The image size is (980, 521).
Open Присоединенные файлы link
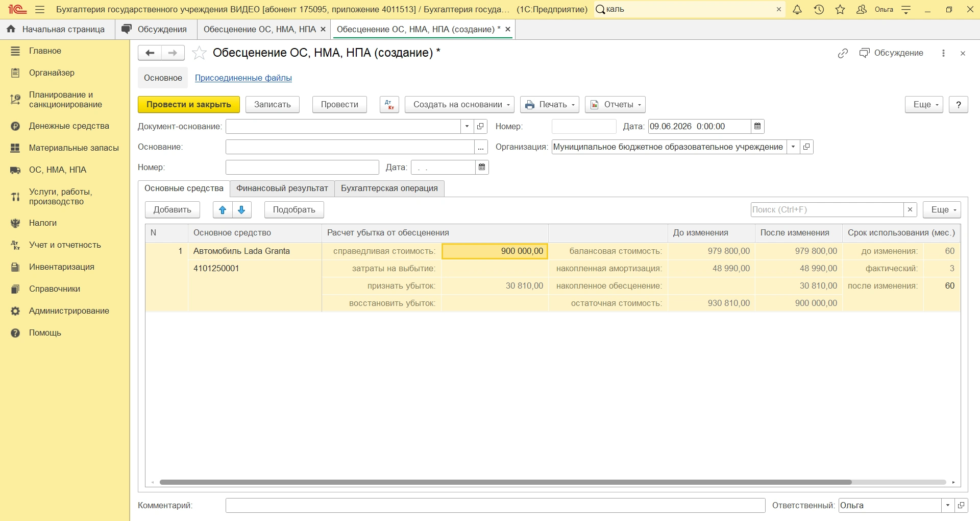243,78
